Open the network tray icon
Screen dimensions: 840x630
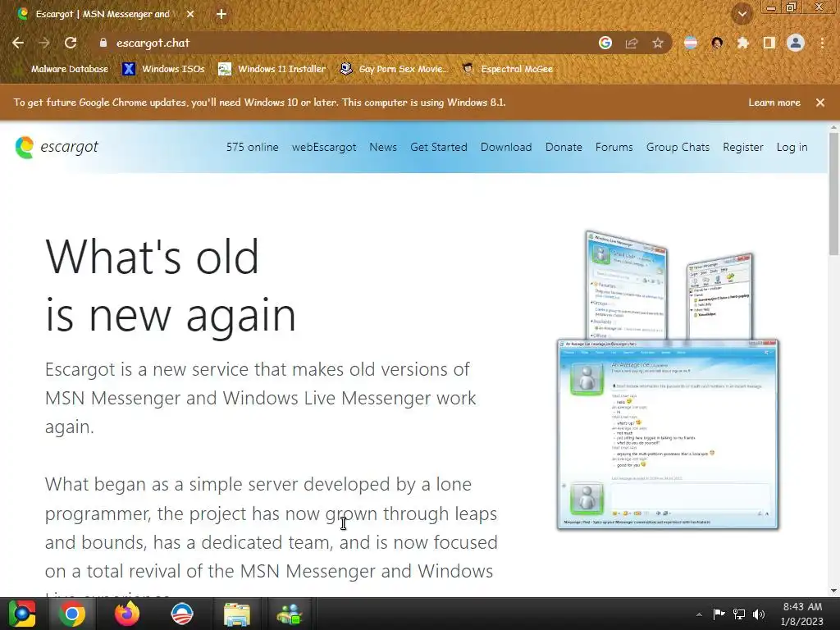coord(739,614)
